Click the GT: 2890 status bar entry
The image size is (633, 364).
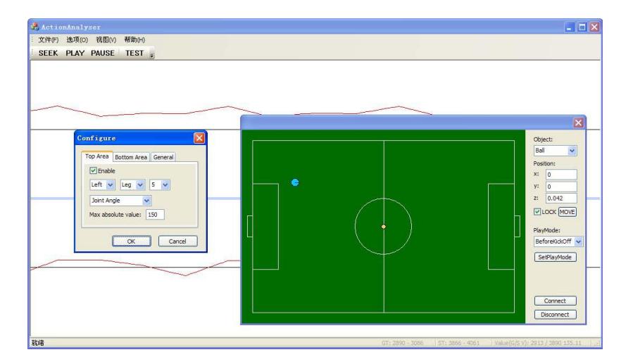[403, 343]
